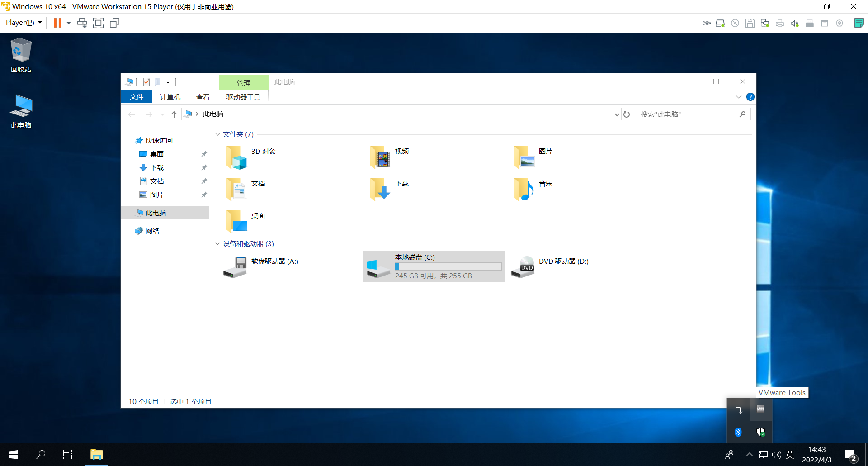Select the 文档 folder in main pane

click(x=246, y=189)
